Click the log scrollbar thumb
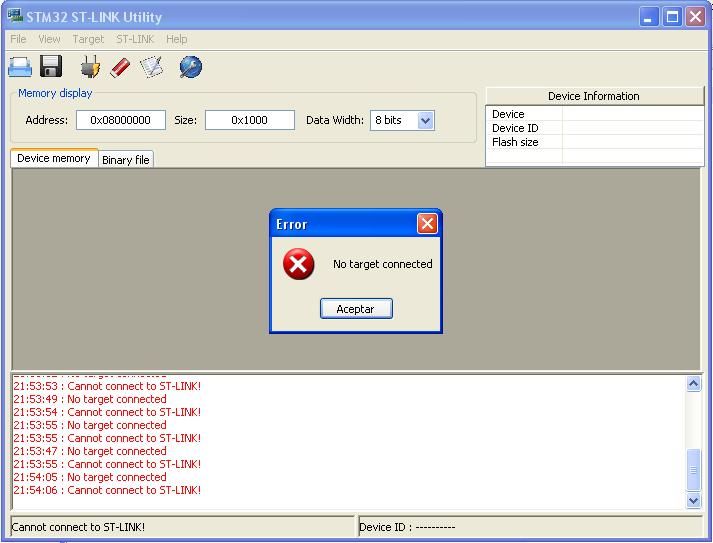The width and height of the screenshot is (713, 543). pyautogui.click(x=693, y=470)
